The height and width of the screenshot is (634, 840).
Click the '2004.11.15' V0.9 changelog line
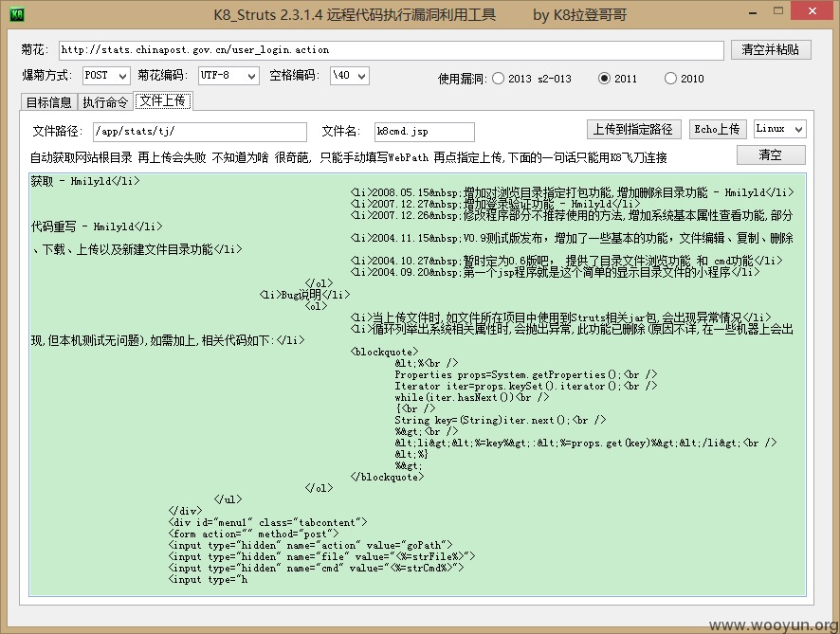click(572, 238)
